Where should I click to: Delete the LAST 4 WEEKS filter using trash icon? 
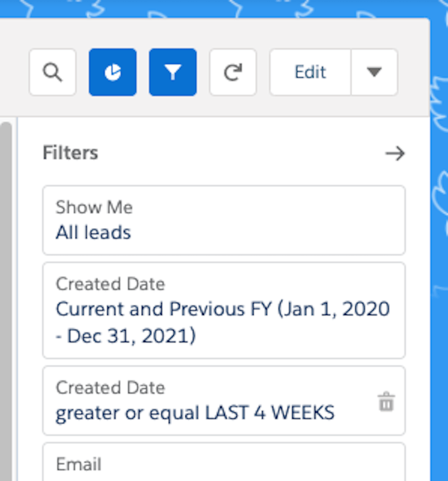(386, 403)
